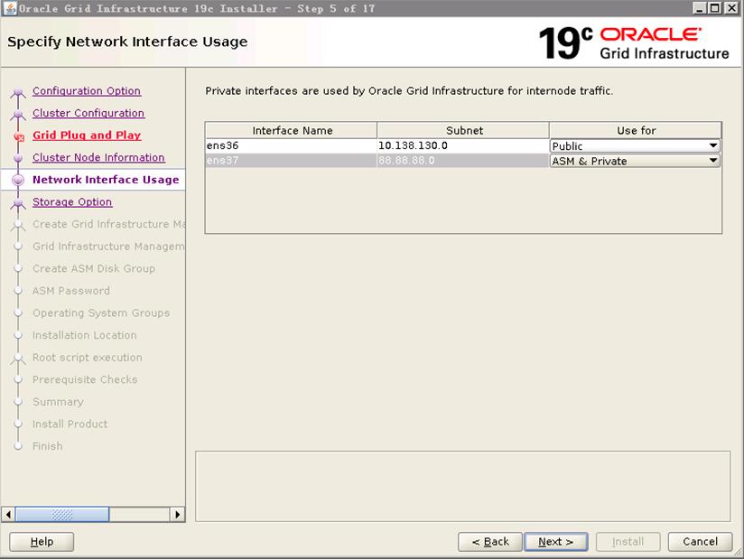744x560 pixels.
Task: Proceed with the Next button
Action: click(x=556, y=542)
